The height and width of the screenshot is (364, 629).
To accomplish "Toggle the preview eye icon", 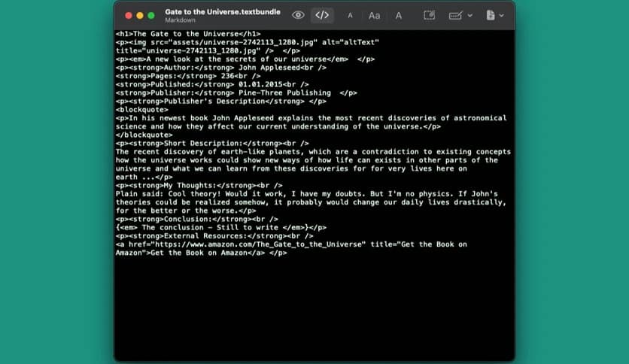I will point(298,15).
